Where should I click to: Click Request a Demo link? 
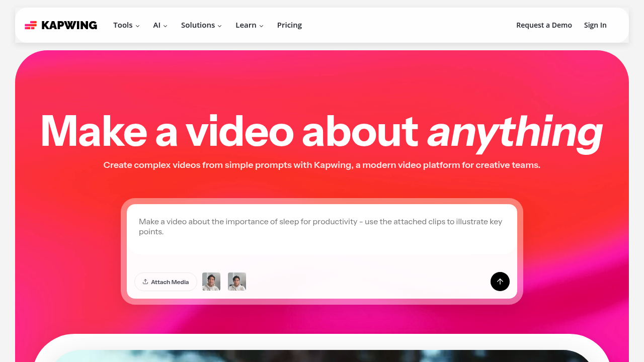[x=544, y=25]
